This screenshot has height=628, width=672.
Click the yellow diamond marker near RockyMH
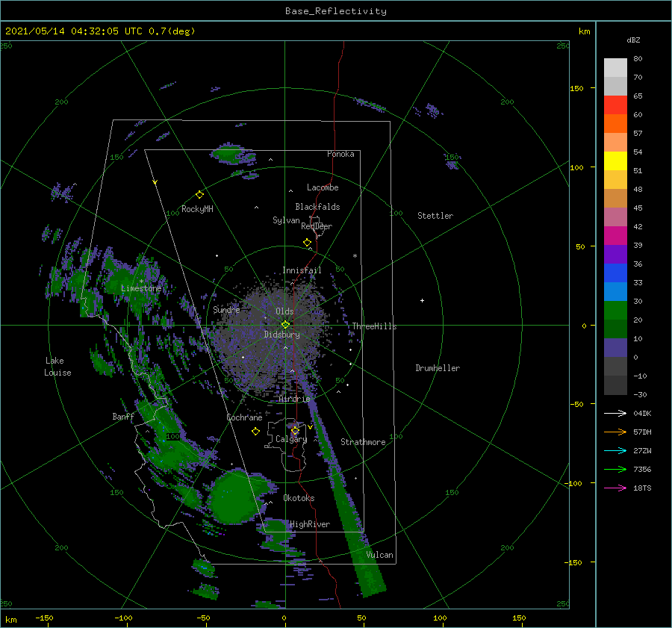tap(199, 195)
